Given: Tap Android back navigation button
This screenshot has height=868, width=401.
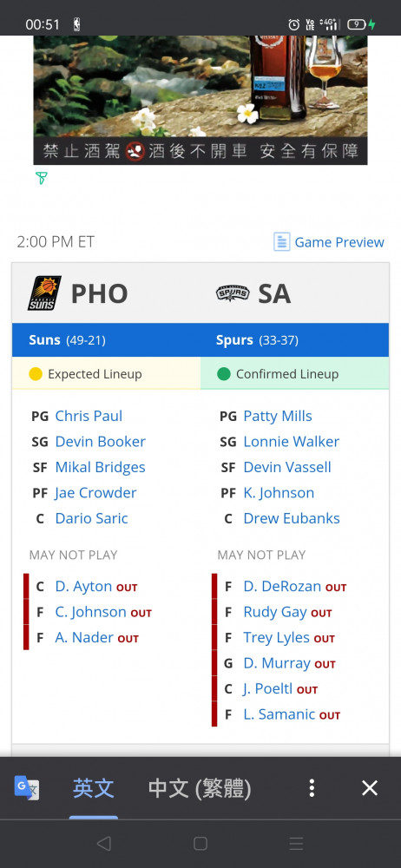Looking at the screenshot, I should [103, 843].
